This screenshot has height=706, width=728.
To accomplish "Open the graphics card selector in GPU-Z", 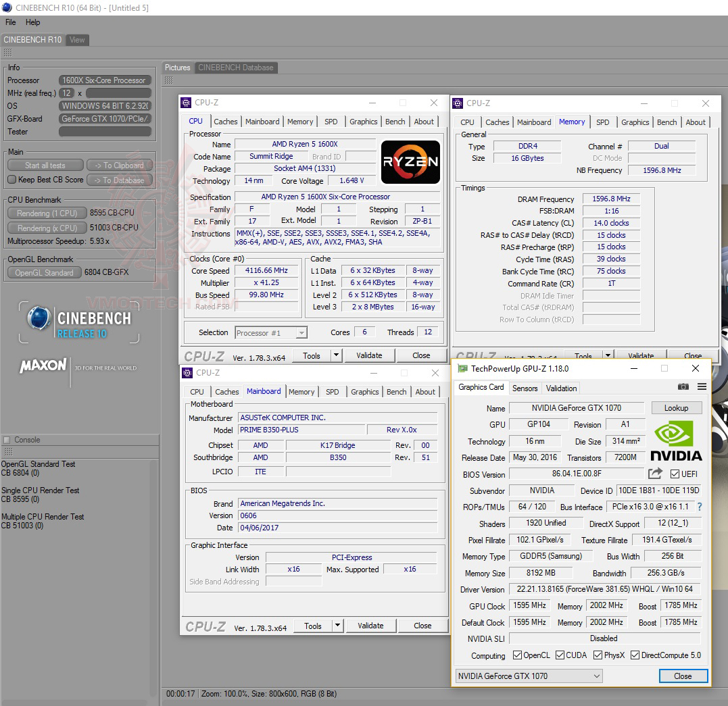I will tap(528, 676).
